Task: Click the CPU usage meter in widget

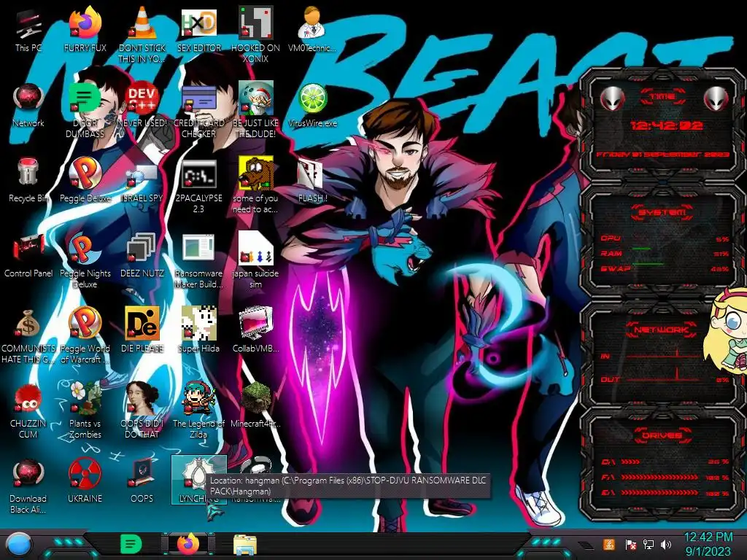Action: 664,238
